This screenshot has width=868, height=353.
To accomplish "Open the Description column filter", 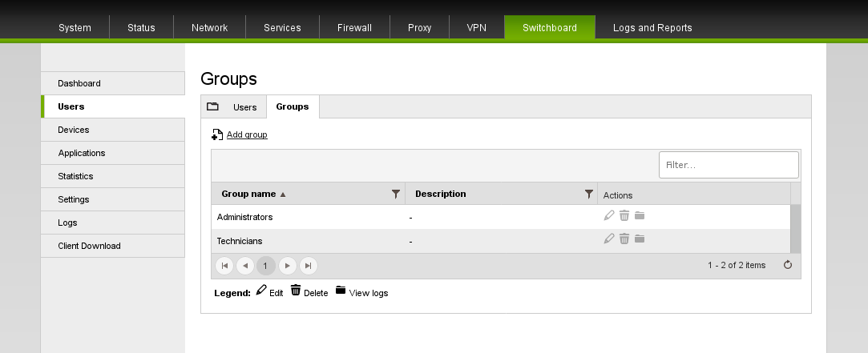I will tap(589, 194).
